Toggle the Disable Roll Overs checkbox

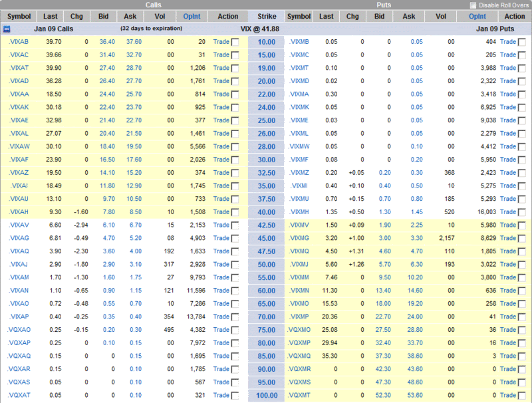click(x=473, y=5)
